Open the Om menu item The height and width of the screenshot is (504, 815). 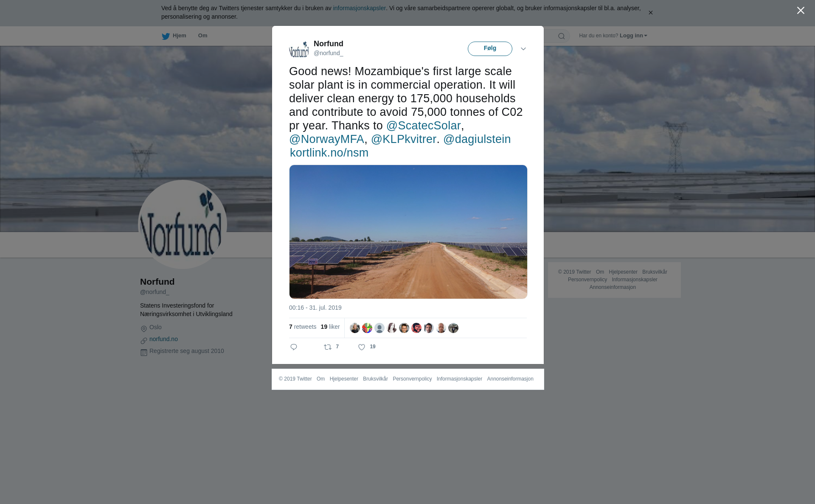(202, 36)
